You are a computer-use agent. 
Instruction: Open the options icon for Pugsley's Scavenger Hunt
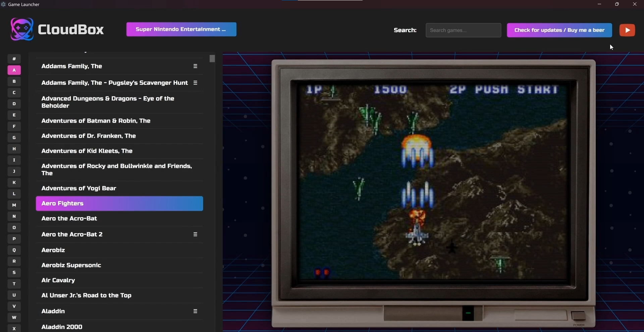click(195, 83)
